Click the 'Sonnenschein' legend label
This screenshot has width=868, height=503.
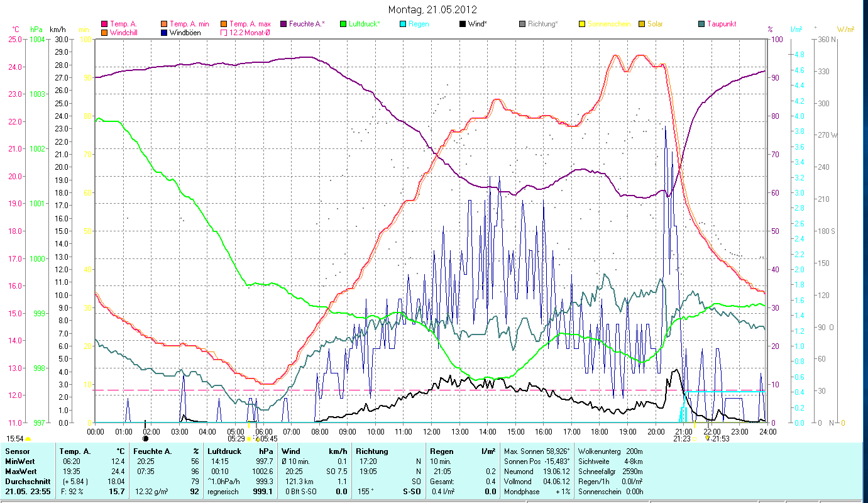[609, 25]
